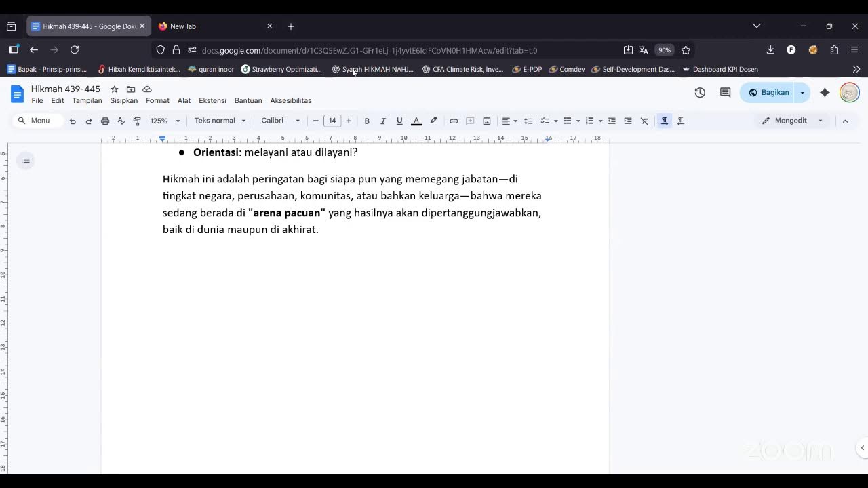868x488 pixels.
Task: Click the Bagikan share button
Action: click(768, 93)
